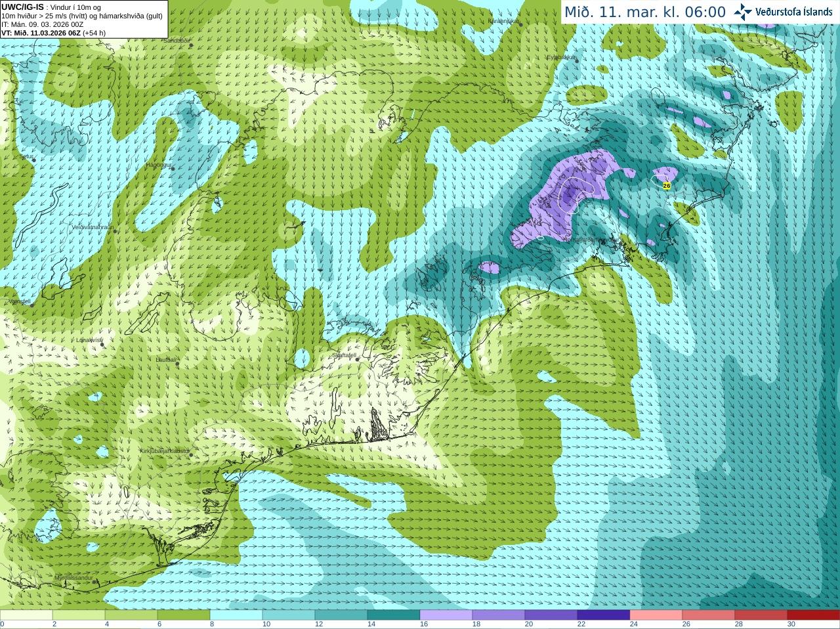840x629 pixels.
Task: Click the Setur place label
Action: click(27, 157)
